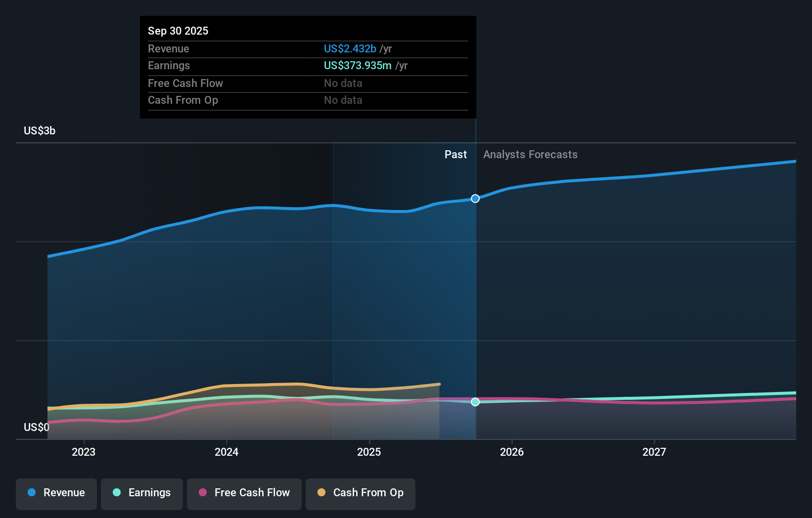Click the orange Cash From Op dot icon
The width and height of the screenshot is (812, 518).
(322, 493)
